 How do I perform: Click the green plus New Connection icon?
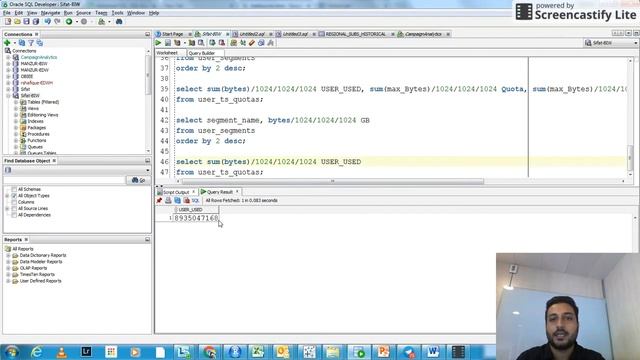(7, 43)
